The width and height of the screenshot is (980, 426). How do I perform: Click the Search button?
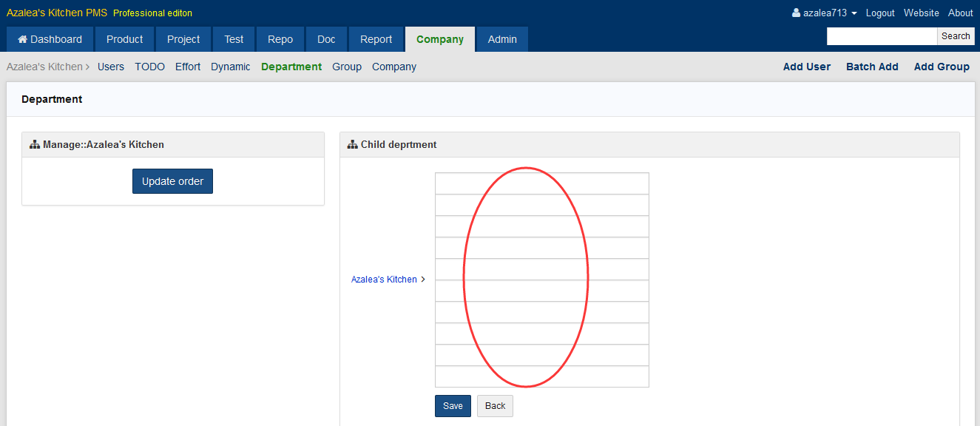pos(955,36)
